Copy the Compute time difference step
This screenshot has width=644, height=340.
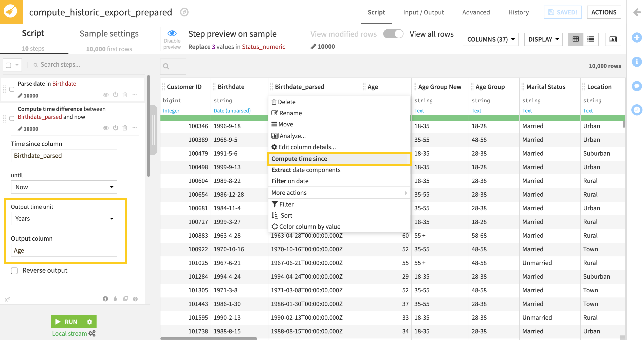coord(126,299)
